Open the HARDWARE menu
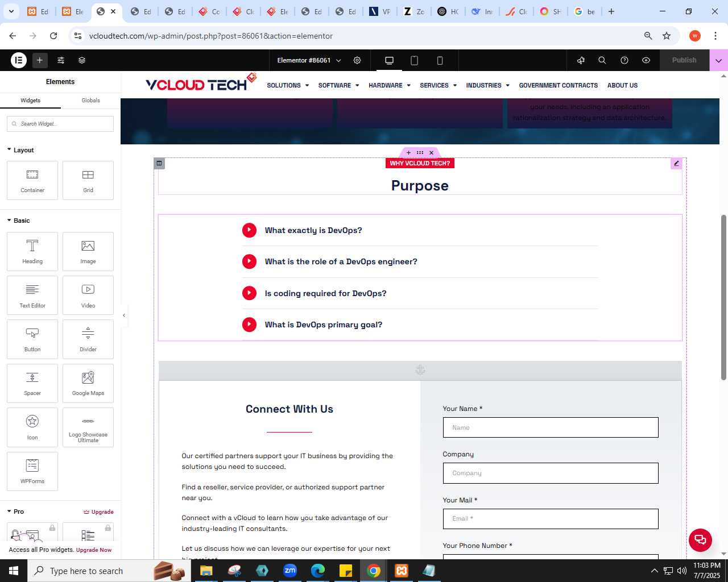Screen dimensions: 728x582 [390, 85]
